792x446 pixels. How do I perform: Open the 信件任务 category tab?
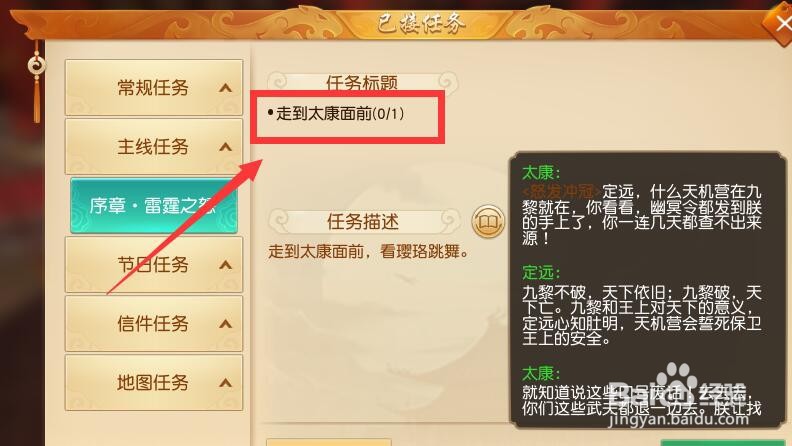click(154, 323)
